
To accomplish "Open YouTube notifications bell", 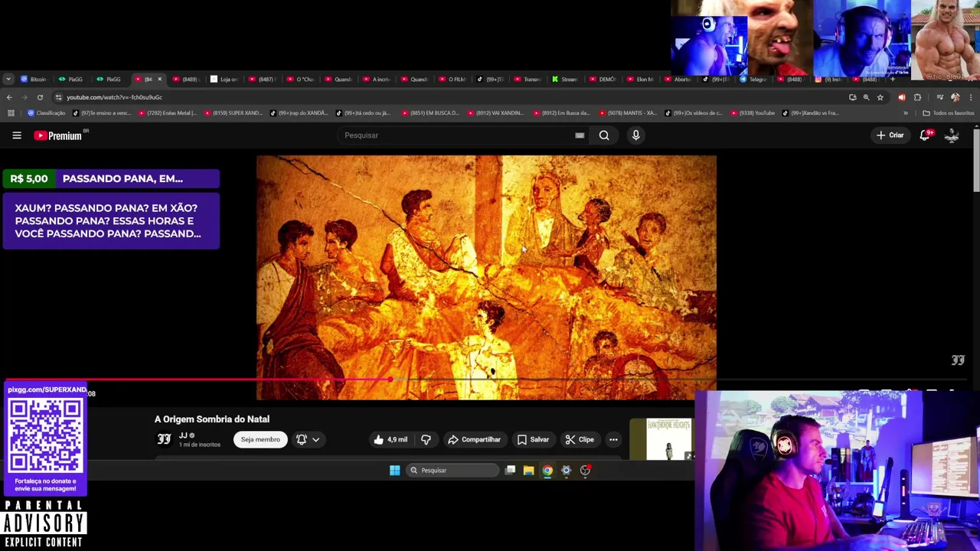I will [925, 135].
